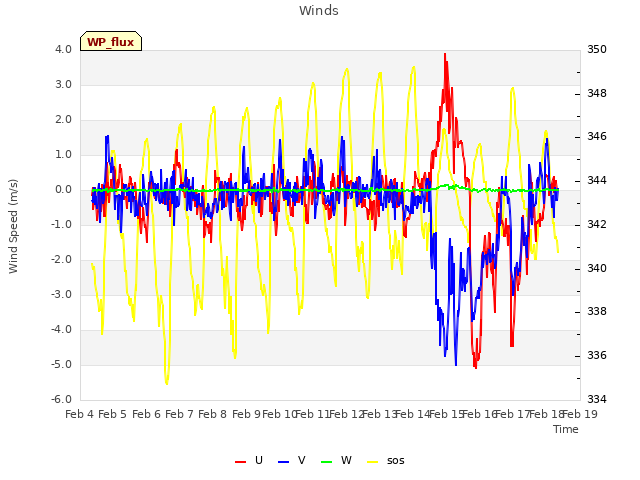Click the Feb 6 date tick label
Image resolution: width=640 pixels, height=480 pixels.
click(147, 414)
